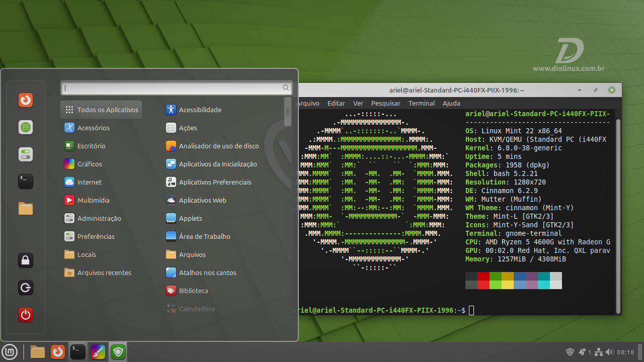Click the terminal command prompt line
This screenshot has height=362, width=644.
[x=382, y=310]
